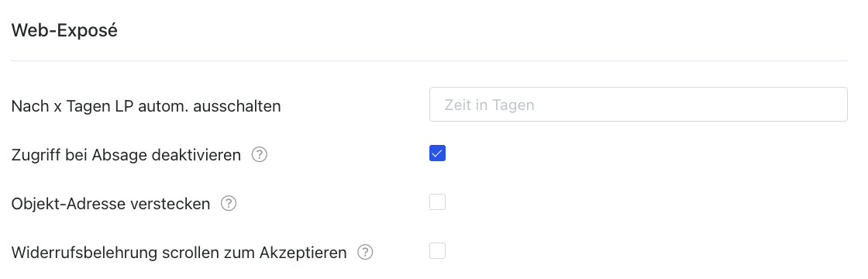Click label Nach x Tagen LP autom. ausschalten
The image size is (868, 279).
(x=146, y=105)
